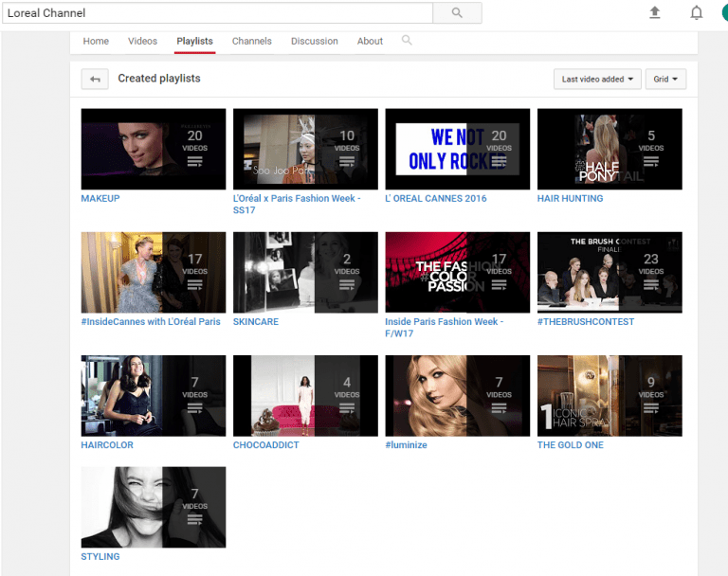Image resolution: width=728 pixels, height=576 pixels.
Task: Click the playlist icon on HAIRCOLOR thumbnail
Action: click(194, 408)
